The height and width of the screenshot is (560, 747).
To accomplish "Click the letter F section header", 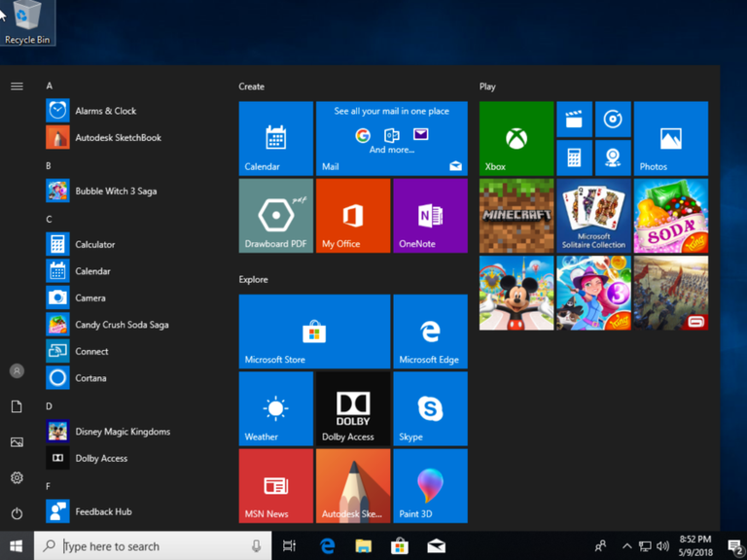I will 48,486.
